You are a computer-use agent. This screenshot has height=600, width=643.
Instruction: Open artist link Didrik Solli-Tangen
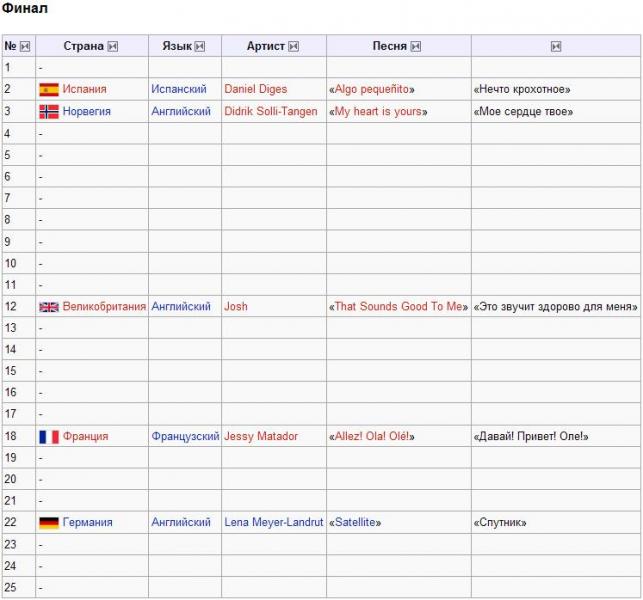pyautogui.click(x=271, y=111)
